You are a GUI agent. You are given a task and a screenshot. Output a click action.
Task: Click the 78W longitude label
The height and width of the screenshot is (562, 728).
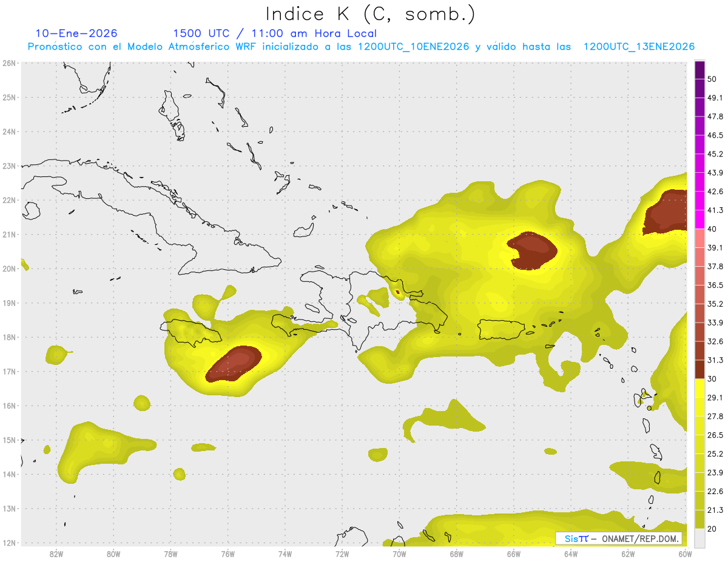tap(170, 554)
